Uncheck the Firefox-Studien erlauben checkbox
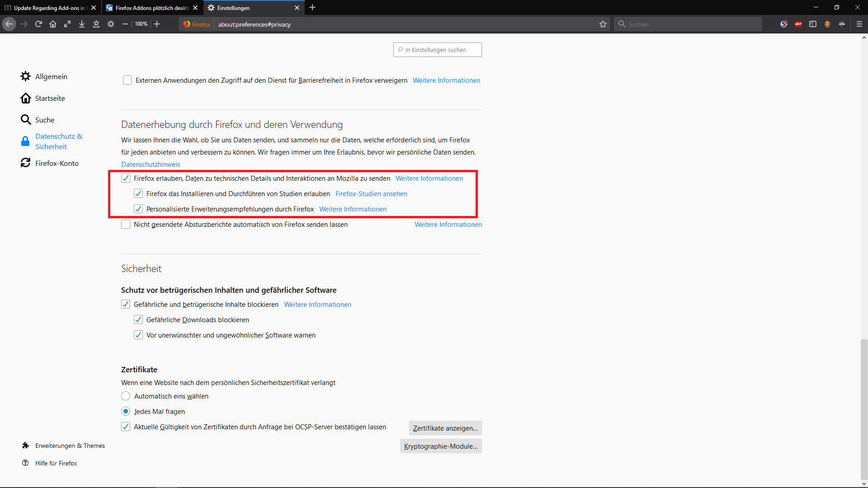The width and height of the screenshot is (868, 488). point(138,194)
